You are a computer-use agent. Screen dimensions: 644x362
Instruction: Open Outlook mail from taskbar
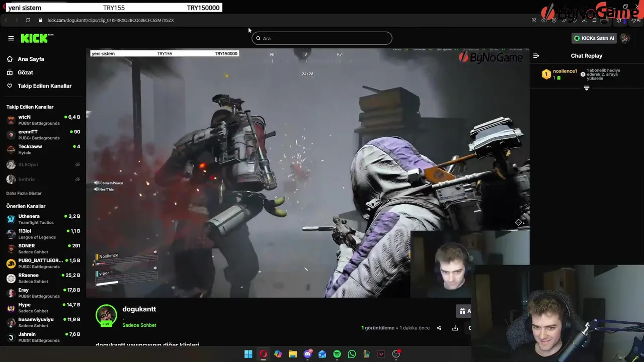click(322, 354)
